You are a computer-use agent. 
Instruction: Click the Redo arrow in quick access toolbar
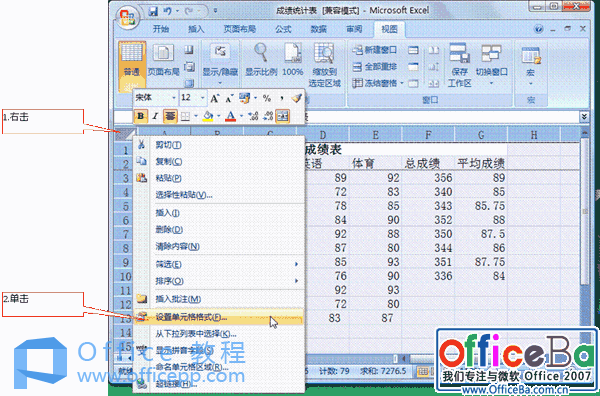(189, 11)
